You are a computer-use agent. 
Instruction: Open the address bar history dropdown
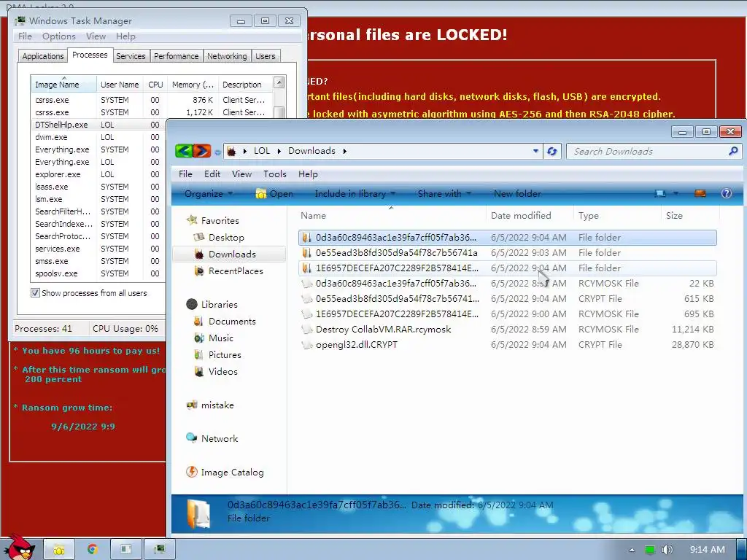pos(535,151)
